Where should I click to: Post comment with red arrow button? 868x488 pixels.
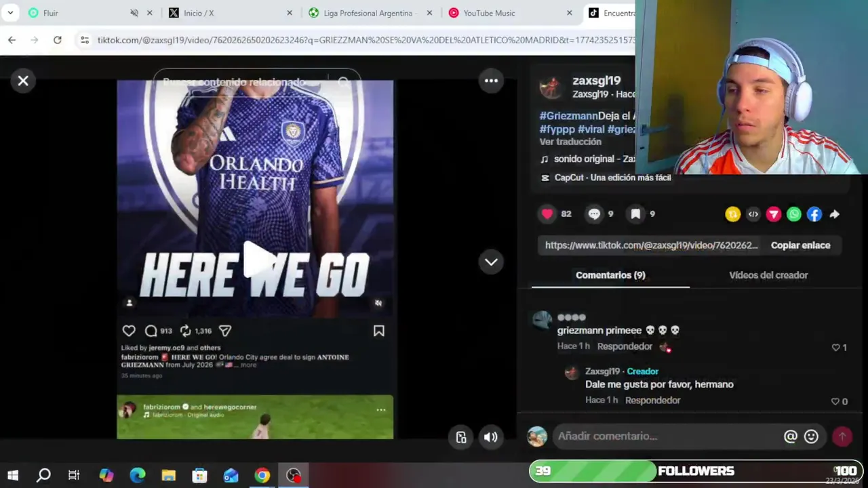coord(842,436)
